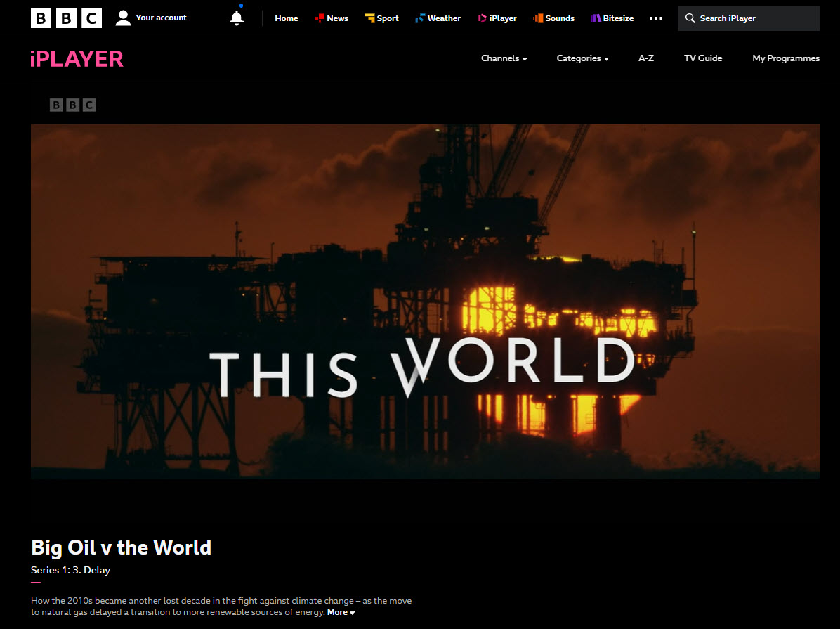
Task: Expand the Categories dropdown
Action: pos(582,58)
